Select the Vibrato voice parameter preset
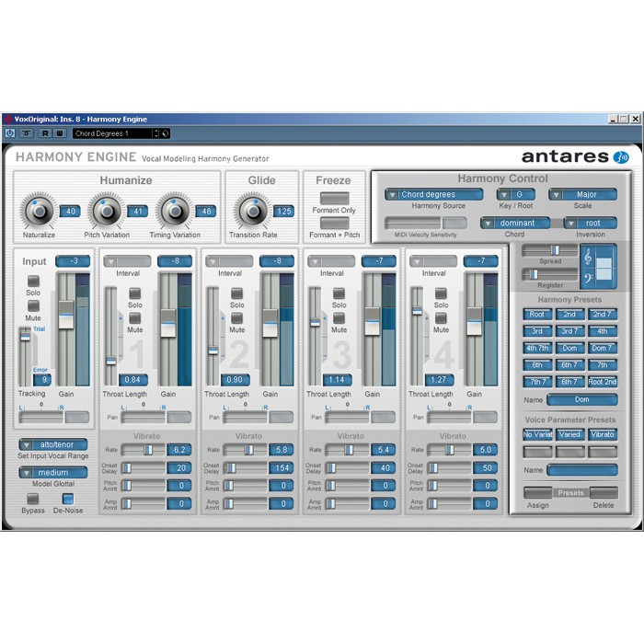 (x=603, y=434)
